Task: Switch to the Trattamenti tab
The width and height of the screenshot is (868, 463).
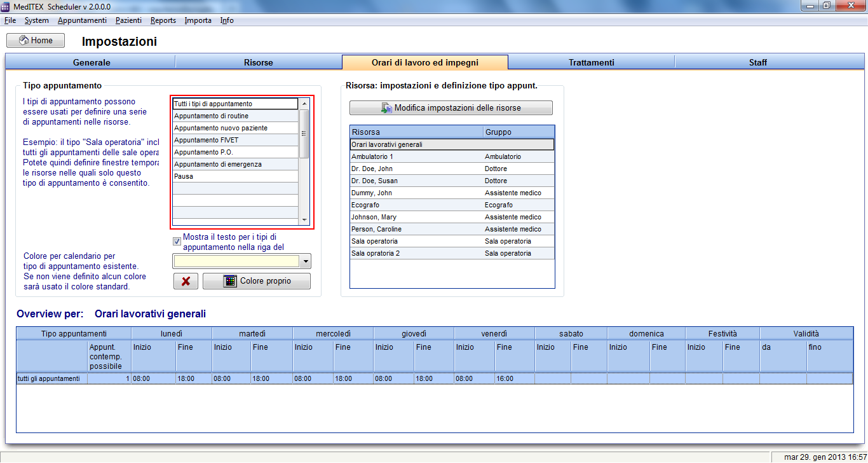Action: tap(592, 62)
